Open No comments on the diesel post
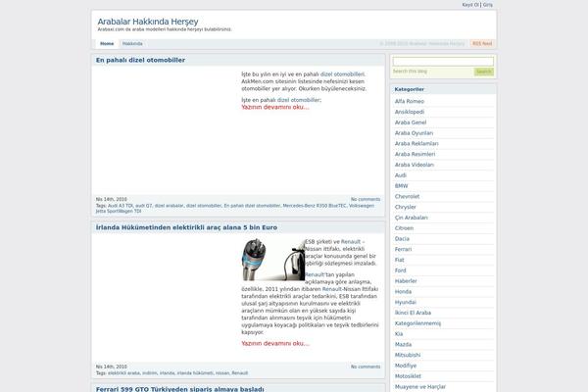This screenshot has width=588, height=392. pyautogui.click(x=366, y=199)
